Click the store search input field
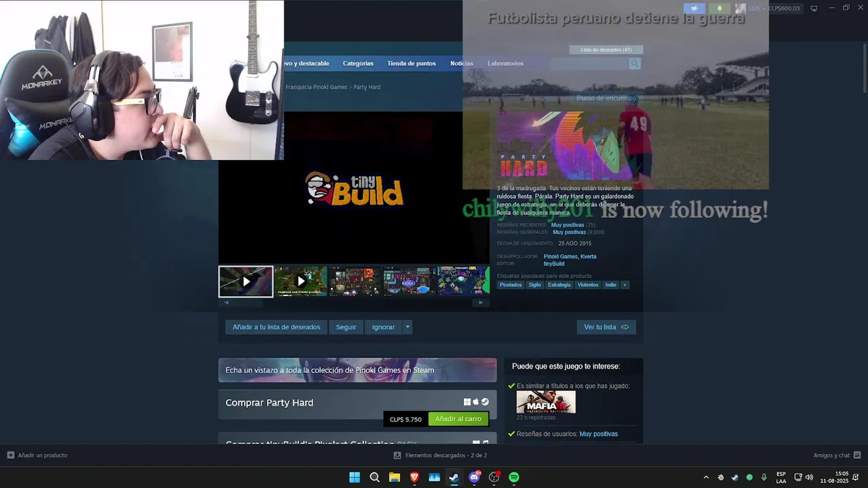Image resolution: width=868 pixels, height=488 pixels. (589, 63)
